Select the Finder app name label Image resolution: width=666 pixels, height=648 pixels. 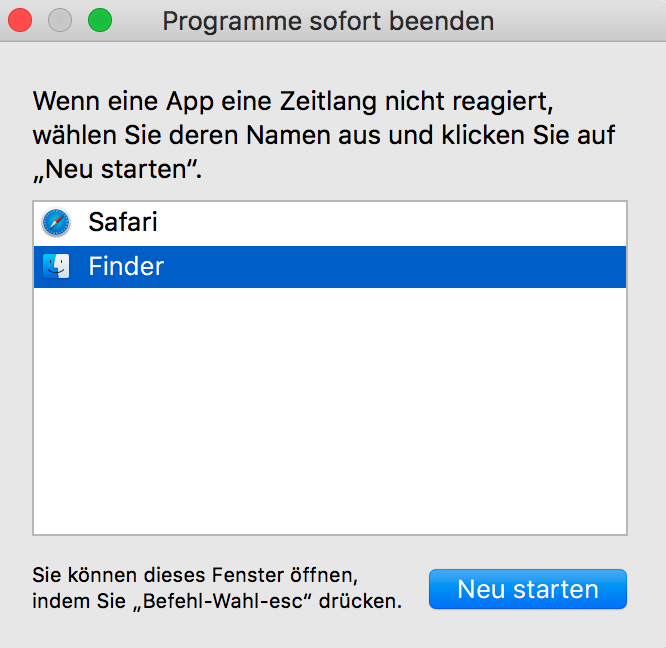pos(126,267)
